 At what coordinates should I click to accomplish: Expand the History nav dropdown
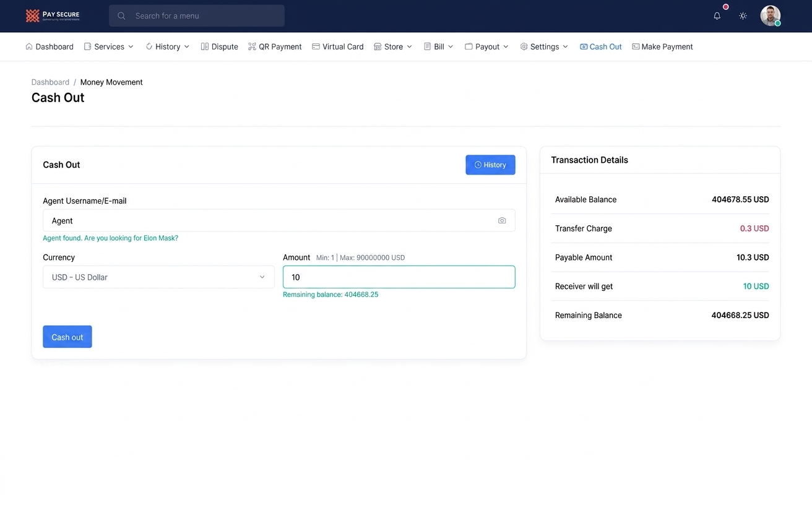click(167, 46)
